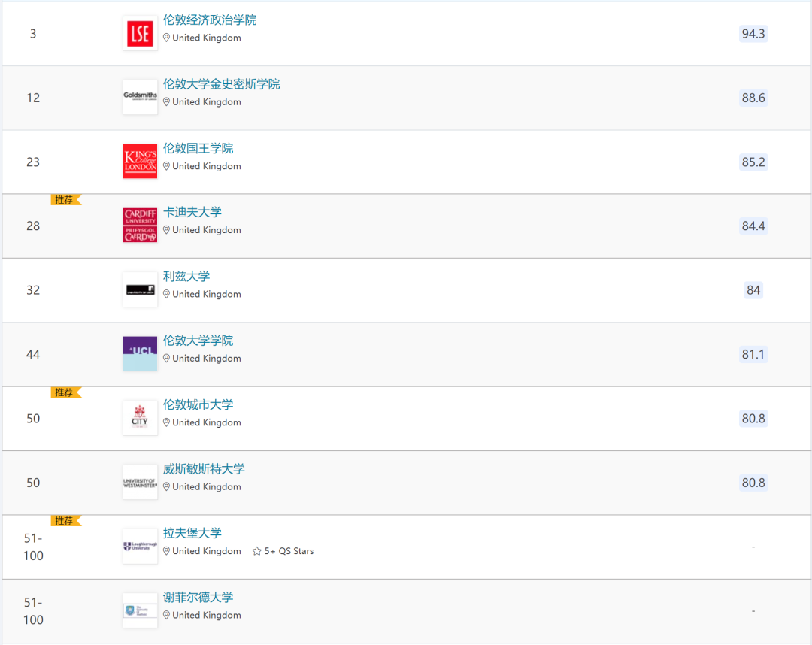Screen dimensions: 812x645
Task: Click 80.8 score for 威斯敏斯特大学
Action: [753, 483]
